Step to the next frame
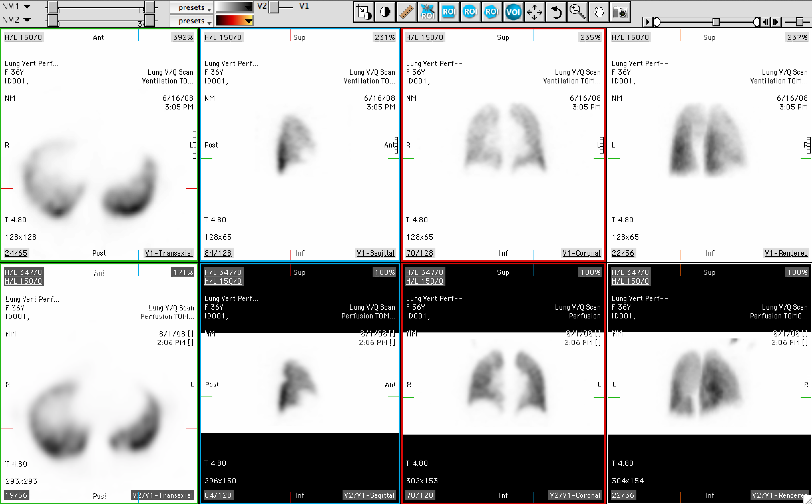Screen dimensions: 812x504 click(775, 22)
